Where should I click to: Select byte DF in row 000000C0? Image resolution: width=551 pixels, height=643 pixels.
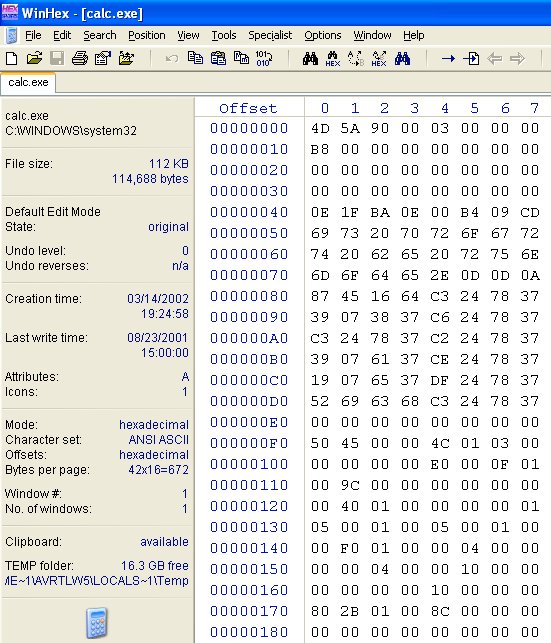(440, 380)
